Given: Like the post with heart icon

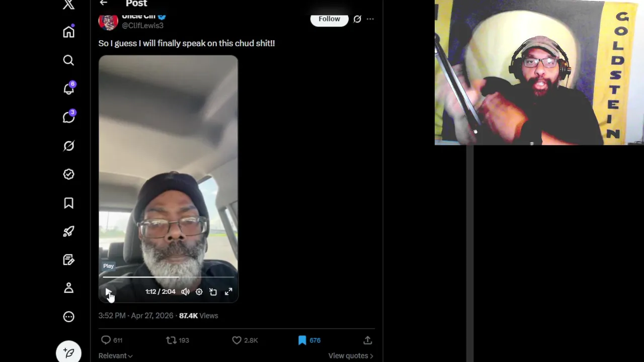Looking at the screenshot, I should [x=236, y=340].
